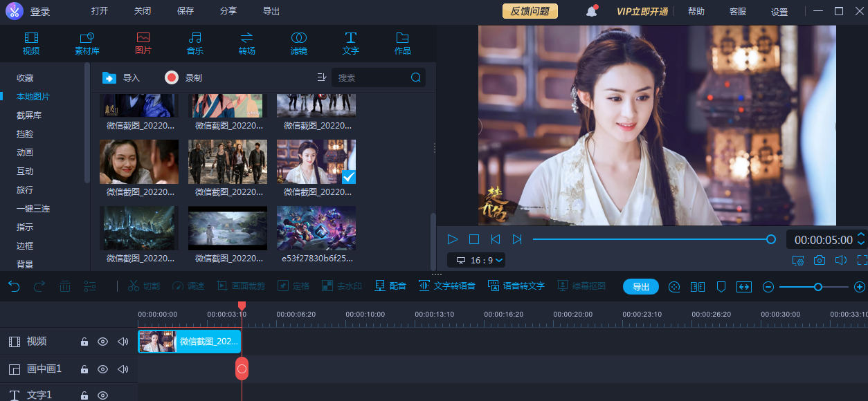
Task: Click the 反馈问题 feedback button
Action: 530,11
